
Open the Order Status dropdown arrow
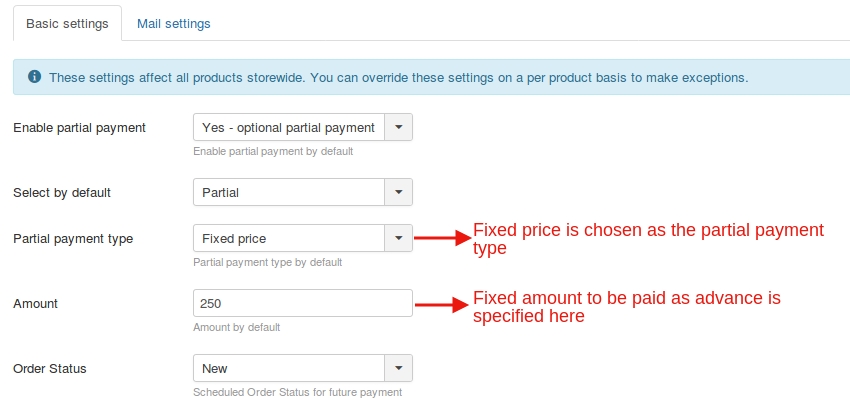pyautogui.click(x=399, y=368)
